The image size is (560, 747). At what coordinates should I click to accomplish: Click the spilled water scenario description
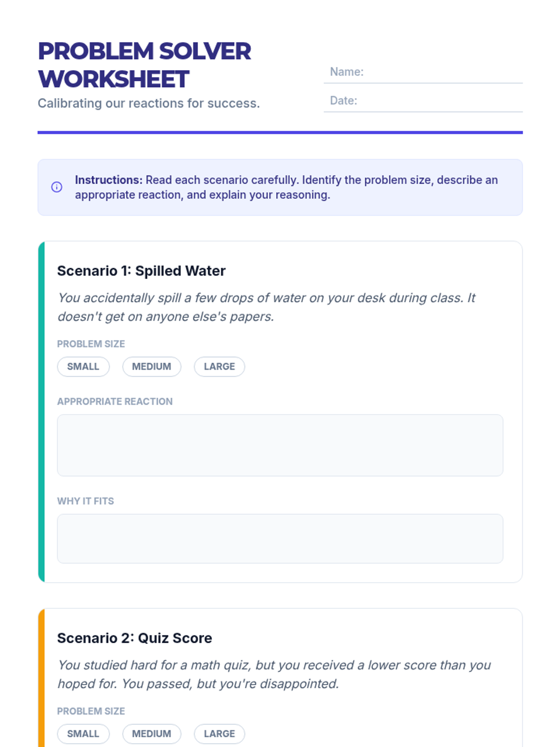coord(266,307)
